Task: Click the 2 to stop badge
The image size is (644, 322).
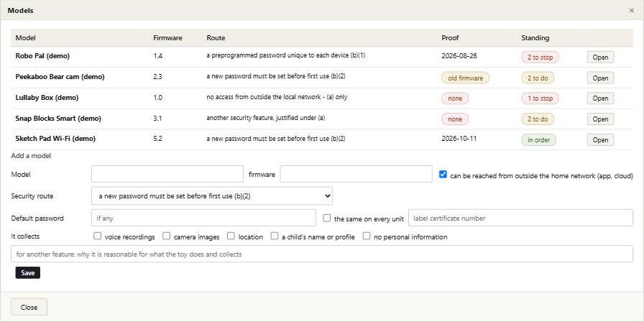Action: click(540, 57)
